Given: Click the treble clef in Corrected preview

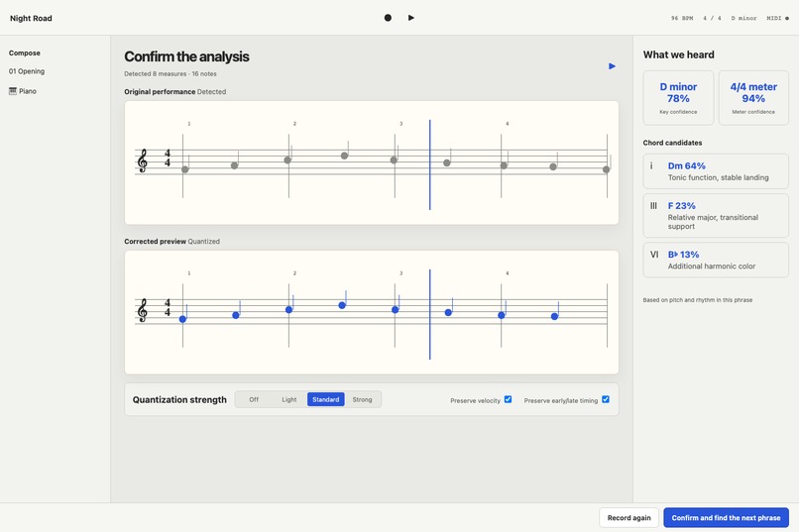Looking at the screenshot, I should coord(143,310).
